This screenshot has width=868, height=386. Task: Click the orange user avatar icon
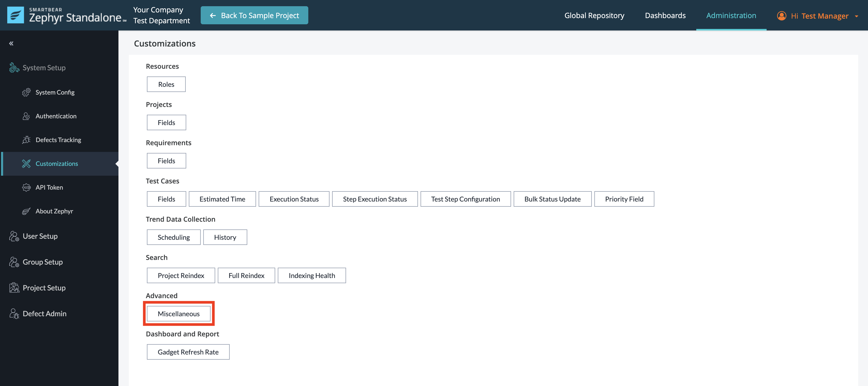[781, 16]
